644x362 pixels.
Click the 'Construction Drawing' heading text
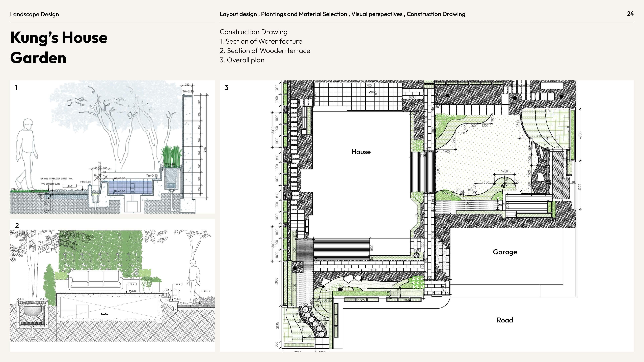click(254, 32)
